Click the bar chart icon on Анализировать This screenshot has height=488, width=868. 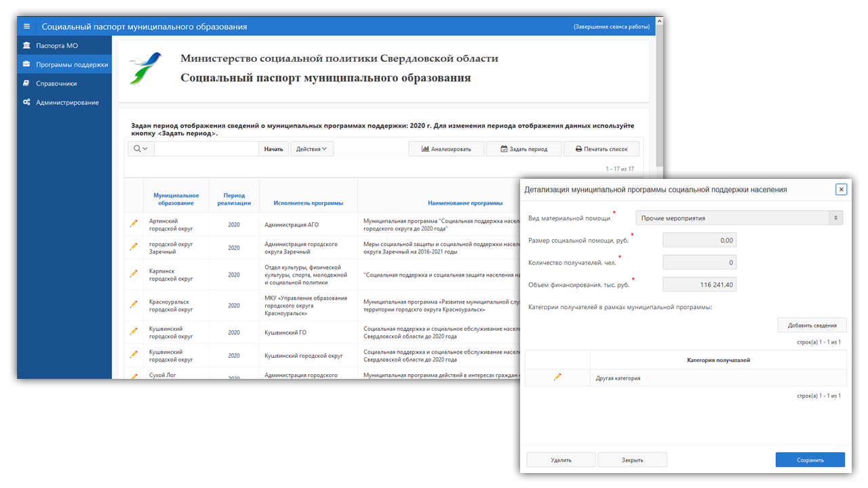(425, 148)
